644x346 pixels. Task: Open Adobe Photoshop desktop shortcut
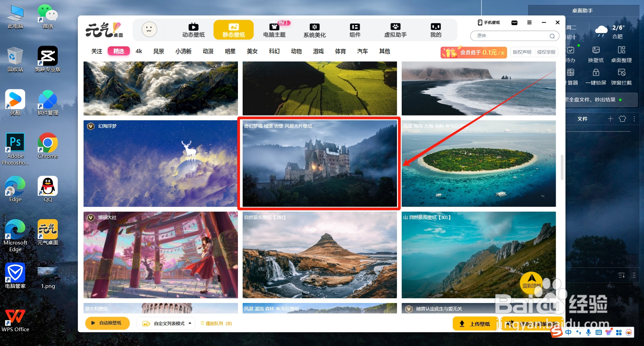pyautogui.click(x=15, y=149)
